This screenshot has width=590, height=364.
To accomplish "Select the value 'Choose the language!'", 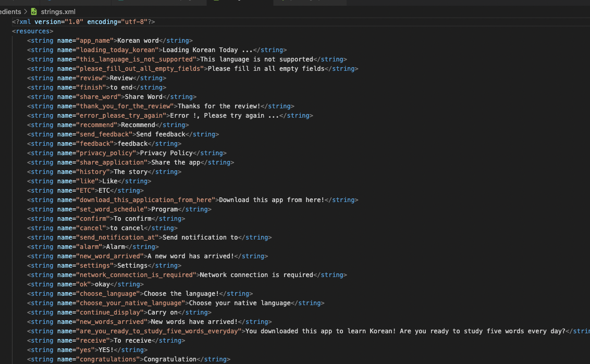I will [x=182, y=293].
